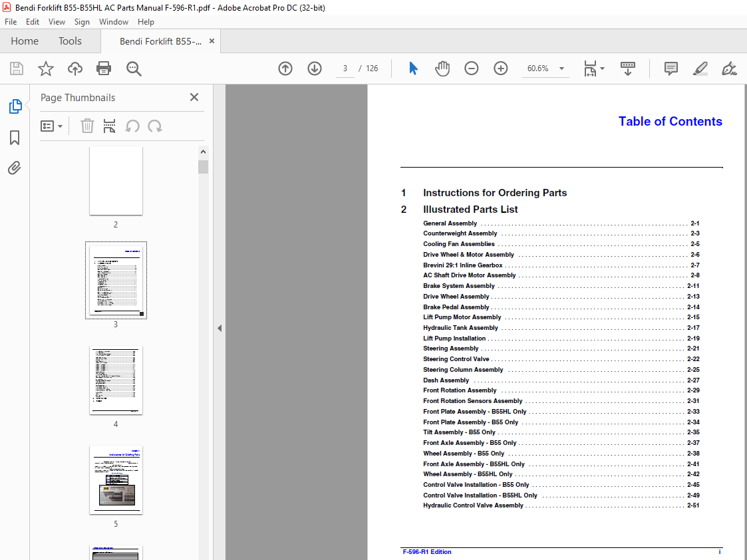Click the scrolling mode download icon
Screen dimensions: 747x560
(628, 69)
